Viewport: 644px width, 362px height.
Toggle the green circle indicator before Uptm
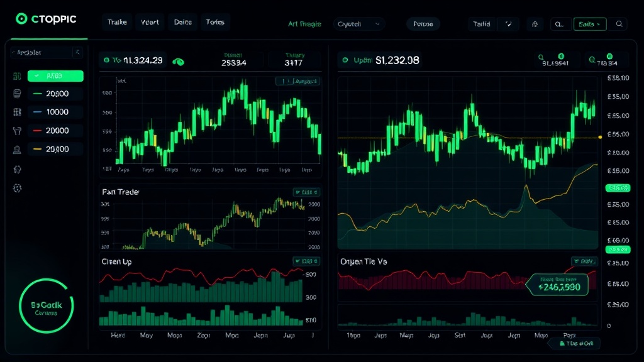tap(345, 60)
